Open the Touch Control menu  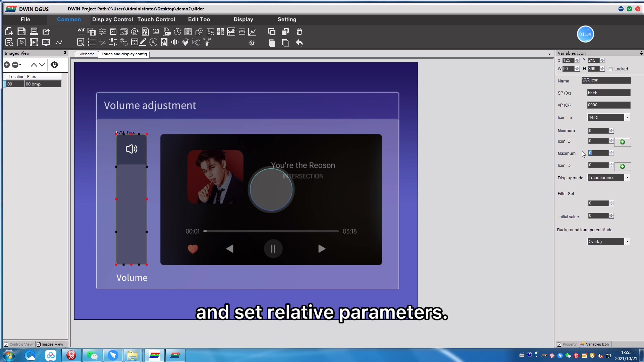[156, 19]
